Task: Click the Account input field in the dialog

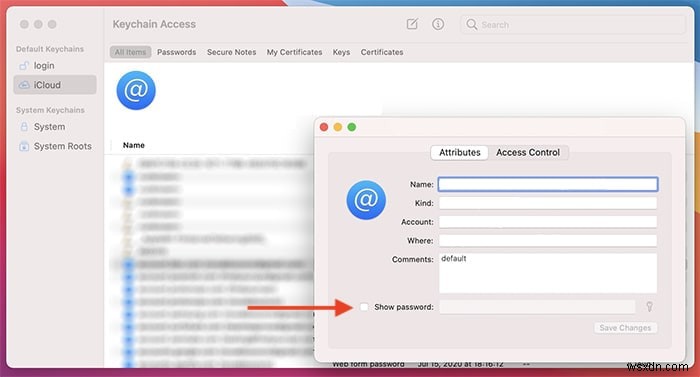Action: 548,222
